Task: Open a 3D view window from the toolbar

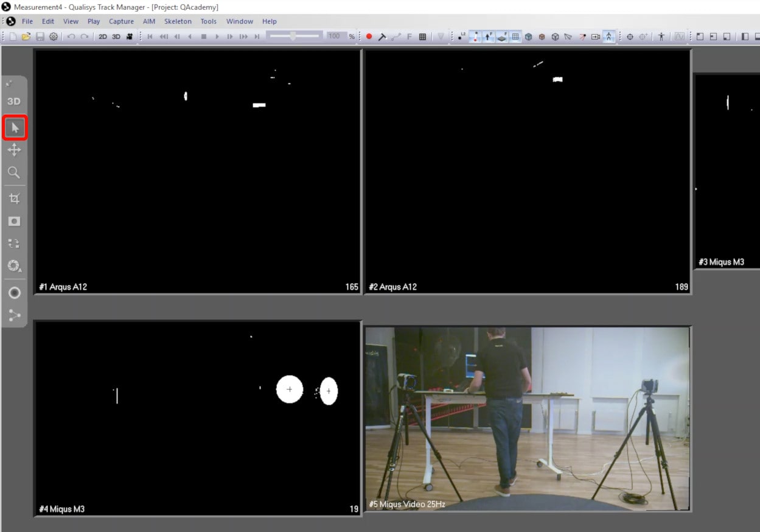Action: tap(116, 37)
